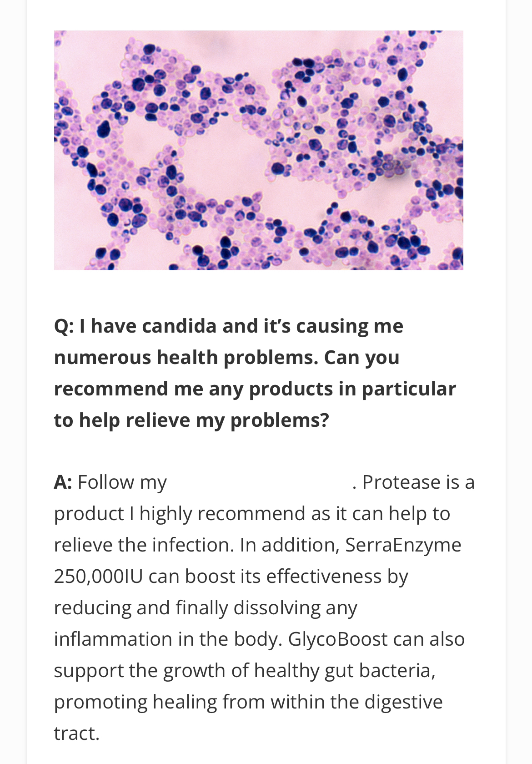Open the candida microscope image

pos(259,150)
